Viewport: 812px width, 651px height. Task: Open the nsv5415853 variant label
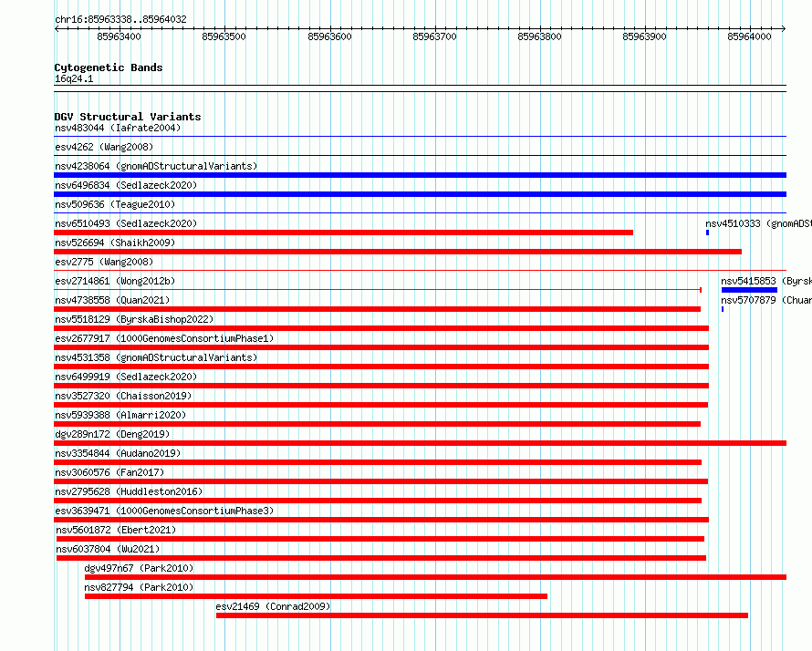coord(766,281)
